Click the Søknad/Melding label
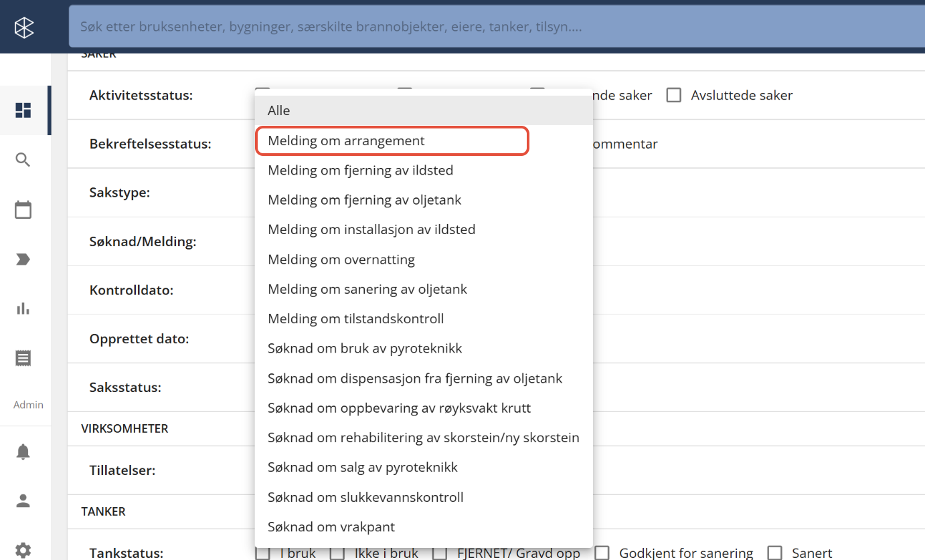Image resolution: width=925 pixels, height=560 pixels. point(143,242)
